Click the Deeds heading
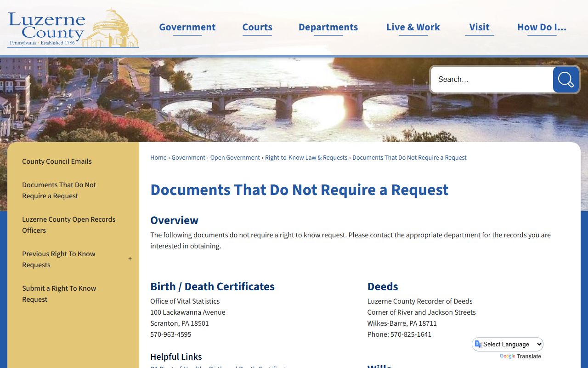This screenshot has width=588, height=368. (383, 287)
